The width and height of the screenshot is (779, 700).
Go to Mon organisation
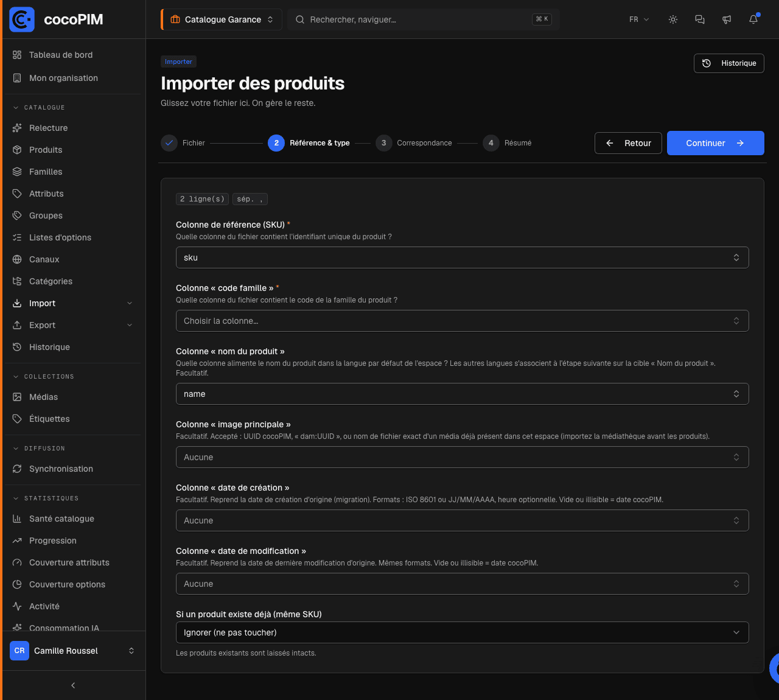coord(73,78)
